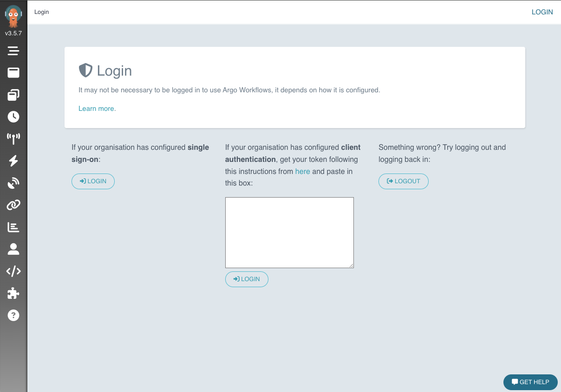This screenshot has height=392, width=561.
Task: Click inside the token paste box
Action: [x=289, y=232]
